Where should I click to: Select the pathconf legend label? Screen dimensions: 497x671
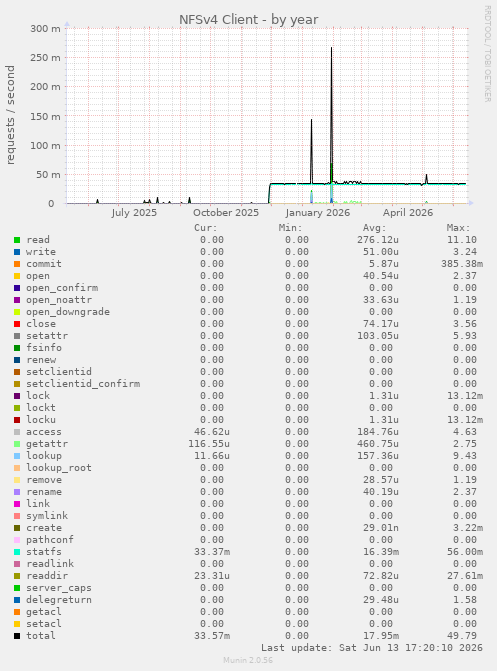coord(50,540)
